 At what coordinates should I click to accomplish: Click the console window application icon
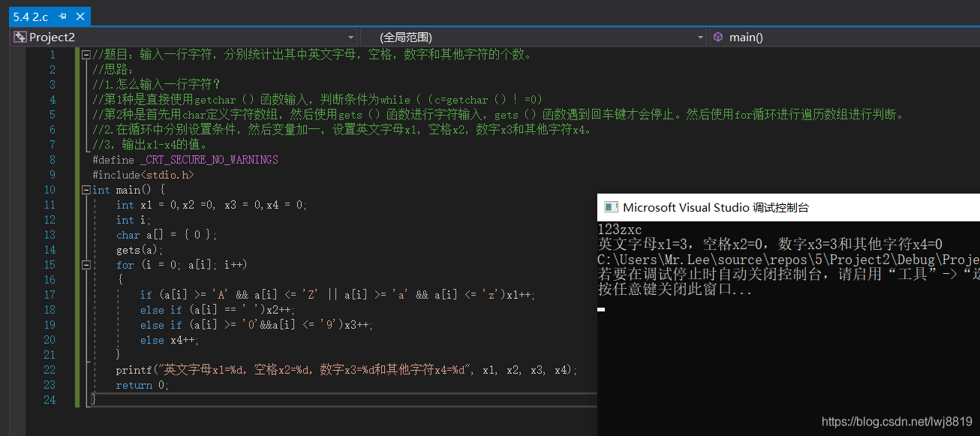tap(611, 207)
